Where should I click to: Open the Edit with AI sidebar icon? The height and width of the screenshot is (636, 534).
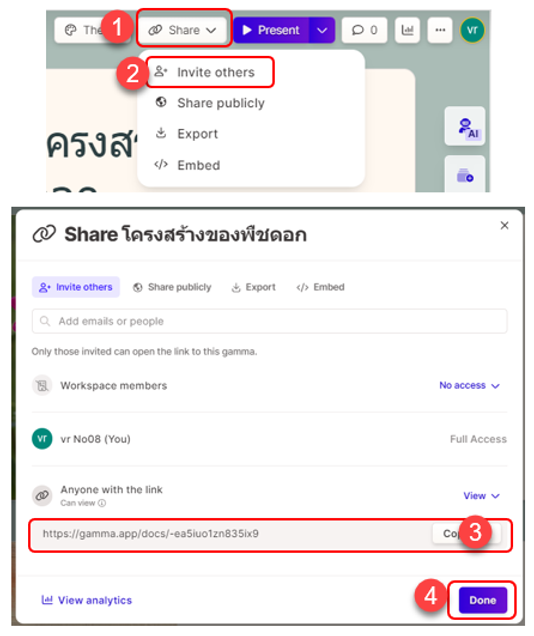tap(465, 126)
